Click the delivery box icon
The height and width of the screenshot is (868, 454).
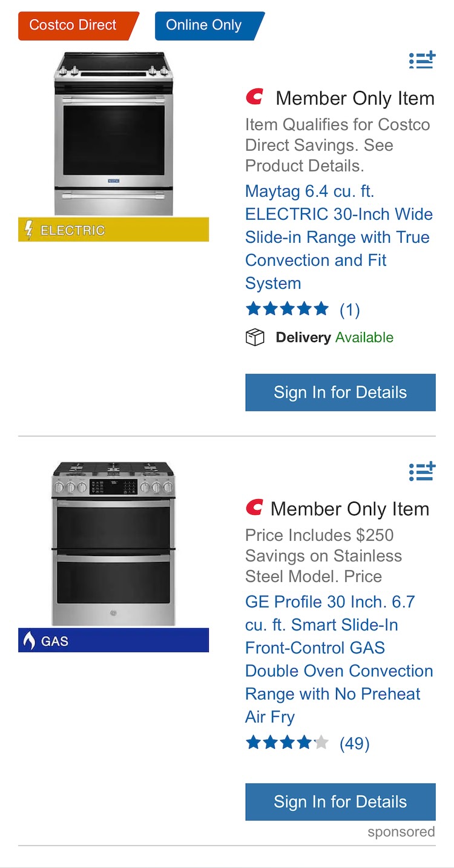(255, 337)
